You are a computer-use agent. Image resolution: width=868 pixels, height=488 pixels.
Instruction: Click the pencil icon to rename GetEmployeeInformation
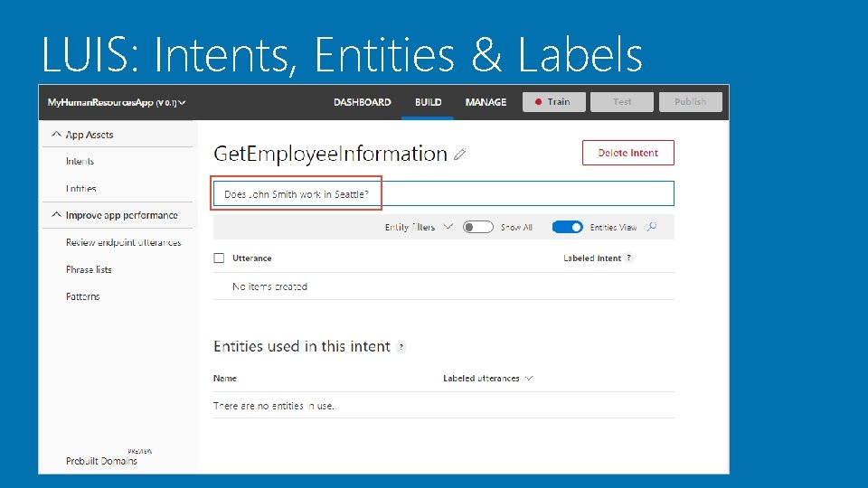[x=459, y=155]
